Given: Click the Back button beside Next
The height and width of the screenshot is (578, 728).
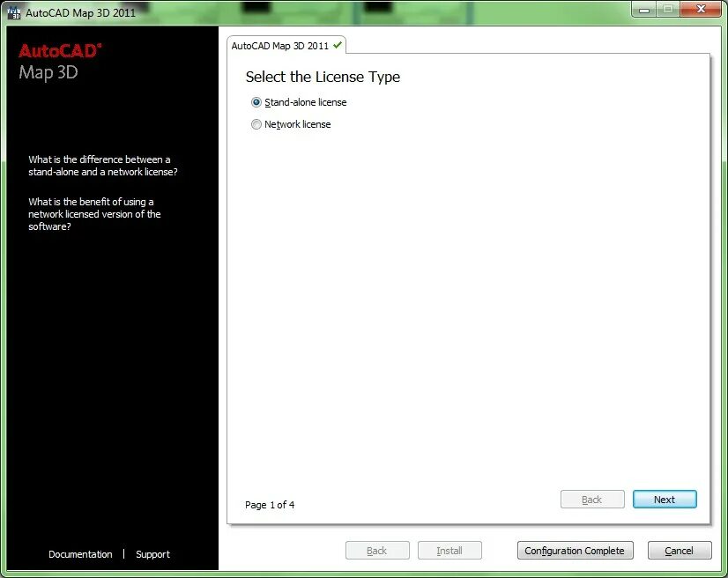Looking at the screenshot, I should [592, 500].
